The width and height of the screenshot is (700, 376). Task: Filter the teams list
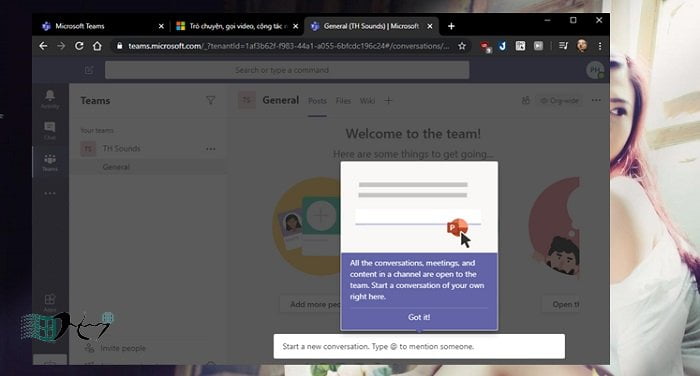pyautogui.click(x=210, y=100)
